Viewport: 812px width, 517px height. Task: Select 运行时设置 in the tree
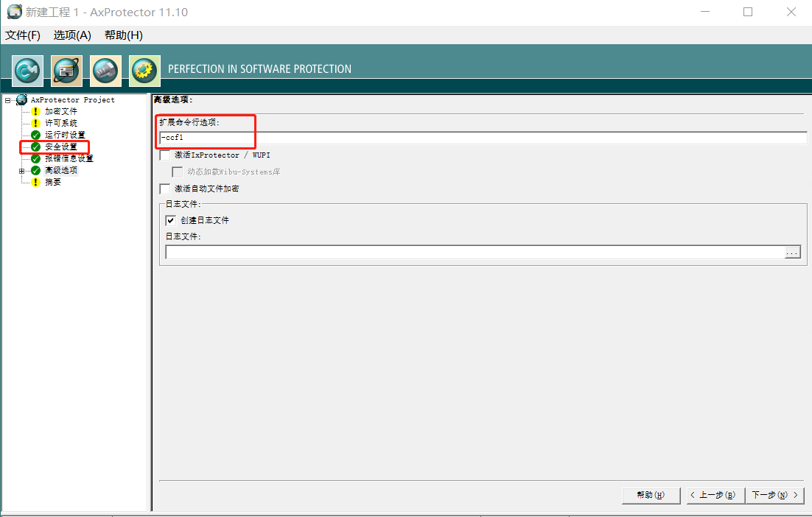(65, 135)
